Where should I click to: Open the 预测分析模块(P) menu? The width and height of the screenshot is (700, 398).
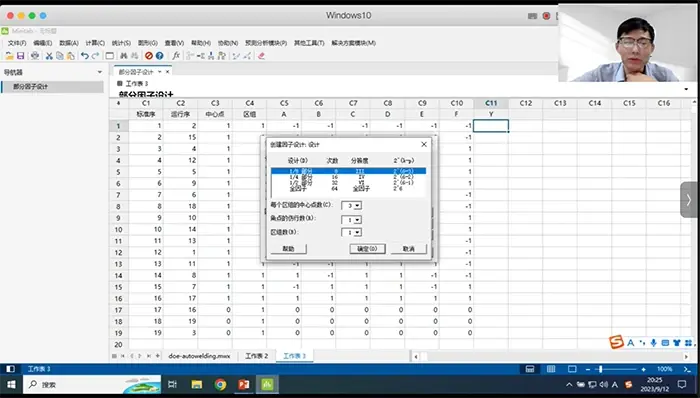coord(266,43)
